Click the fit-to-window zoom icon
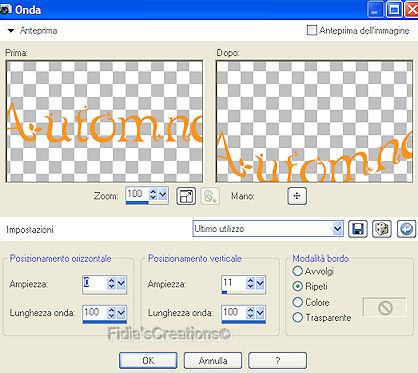 click(186, 196)
